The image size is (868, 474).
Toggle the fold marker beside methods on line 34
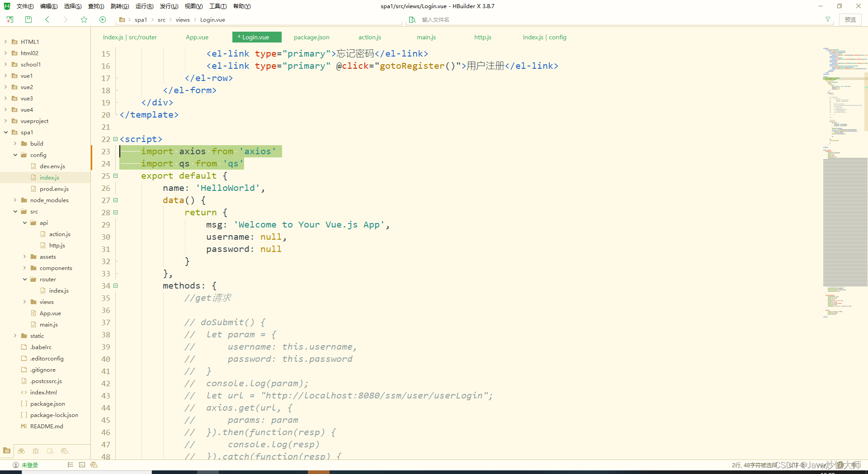pos(115,285)
